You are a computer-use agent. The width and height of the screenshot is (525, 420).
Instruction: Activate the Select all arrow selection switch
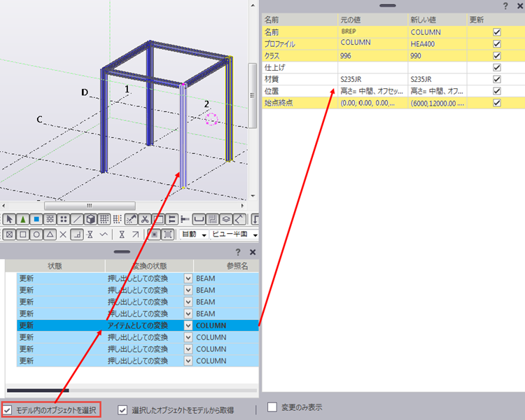[x=9, y=219]
